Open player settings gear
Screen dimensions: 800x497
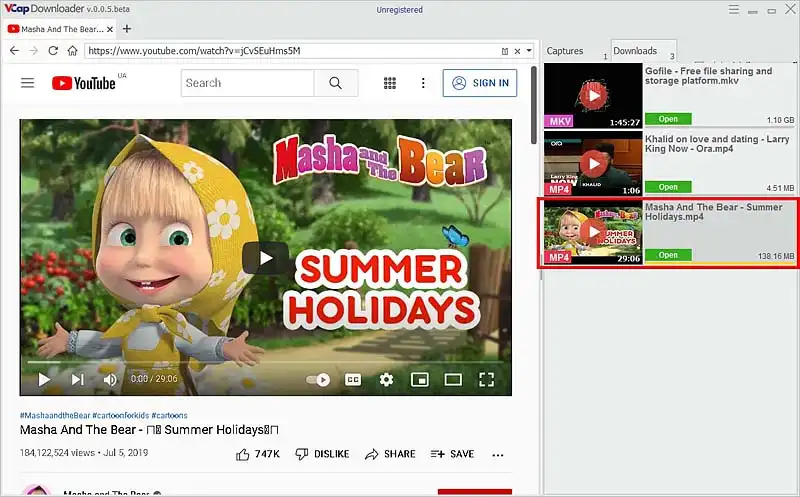click(386, 380)
